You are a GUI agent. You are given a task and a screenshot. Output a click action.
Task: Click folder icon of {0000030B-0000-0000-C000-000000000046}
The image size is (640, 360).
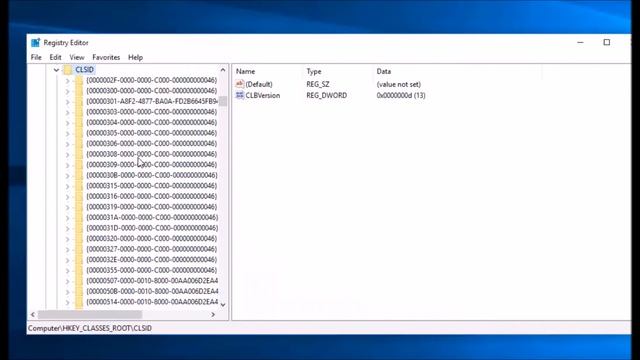79,176
